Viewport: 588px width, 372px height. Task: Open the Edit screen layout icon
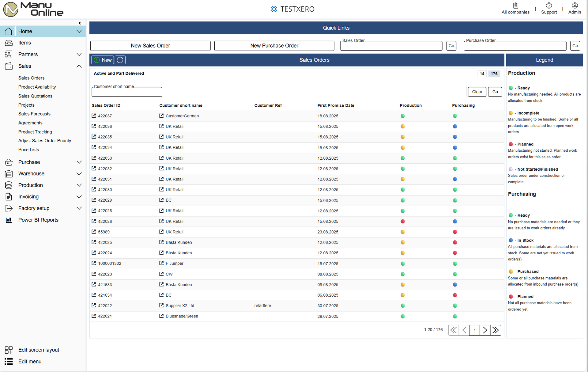tap(9, 350)
